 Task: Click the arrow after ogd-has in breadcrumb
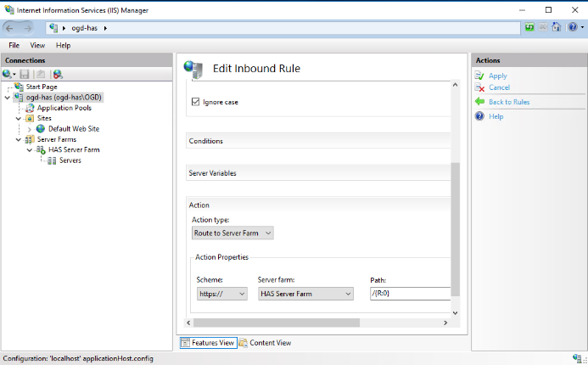click(x=105, y=28)
